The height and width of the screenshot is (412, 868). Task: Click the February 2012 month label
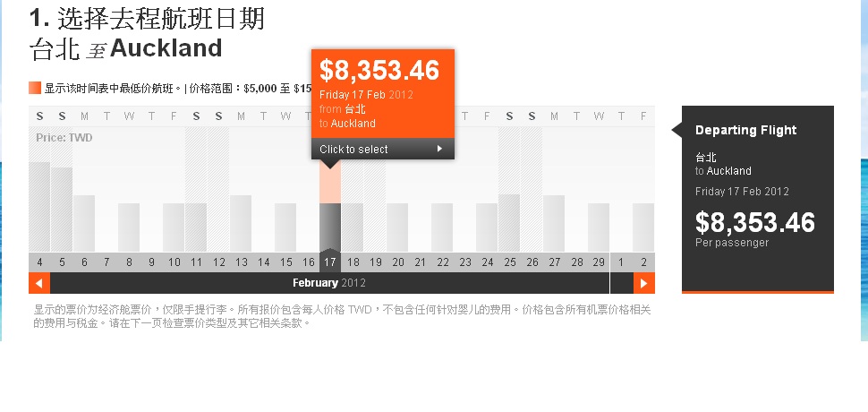[x=329, y=283]
